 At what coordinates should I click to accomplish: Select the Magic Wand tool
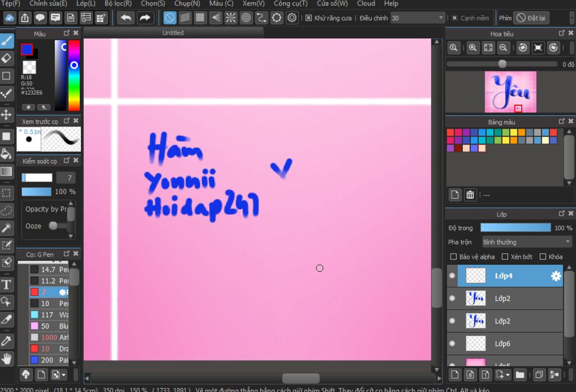[7, 228]
